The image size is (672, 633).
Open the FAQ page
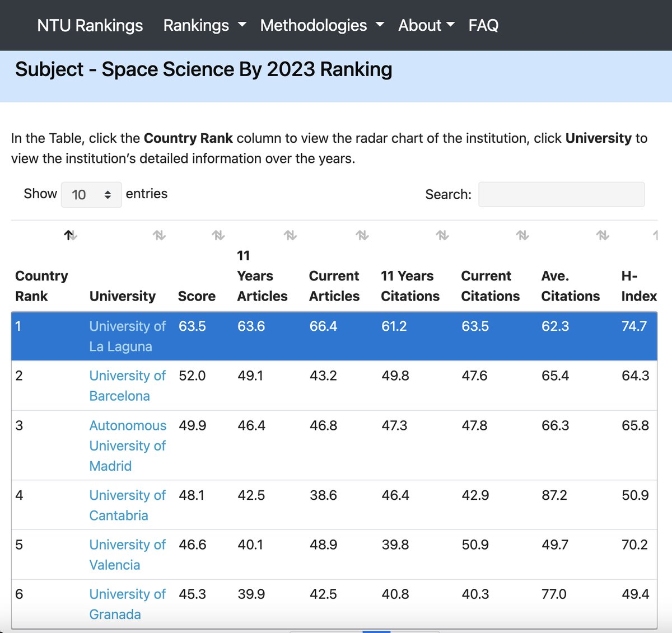click(483, 25)
